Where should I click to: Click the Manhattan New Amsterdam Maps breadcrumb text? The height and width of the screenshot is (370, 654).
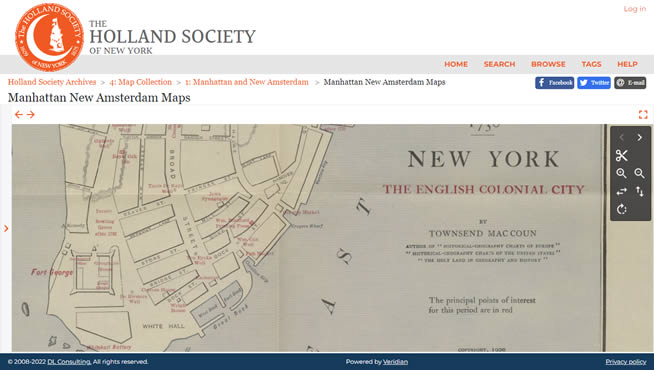(384, 82)
